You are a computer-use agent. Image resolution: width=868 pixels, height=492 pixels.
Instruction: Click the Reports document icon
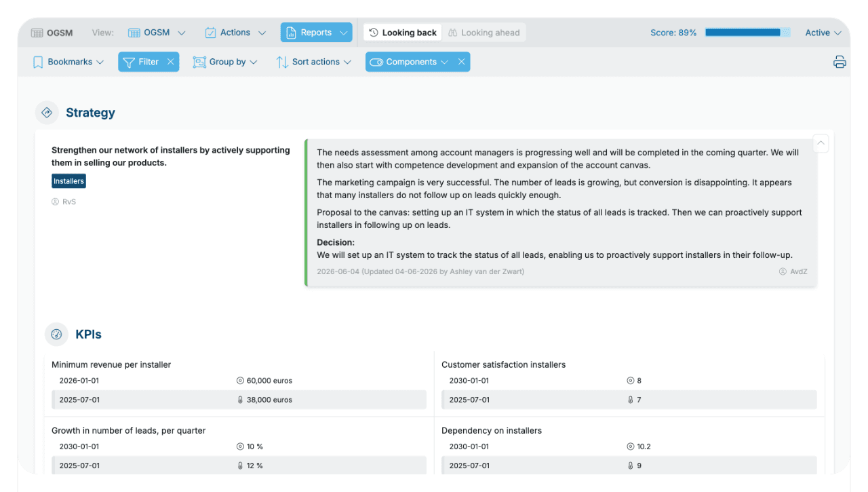click(291, 33)
